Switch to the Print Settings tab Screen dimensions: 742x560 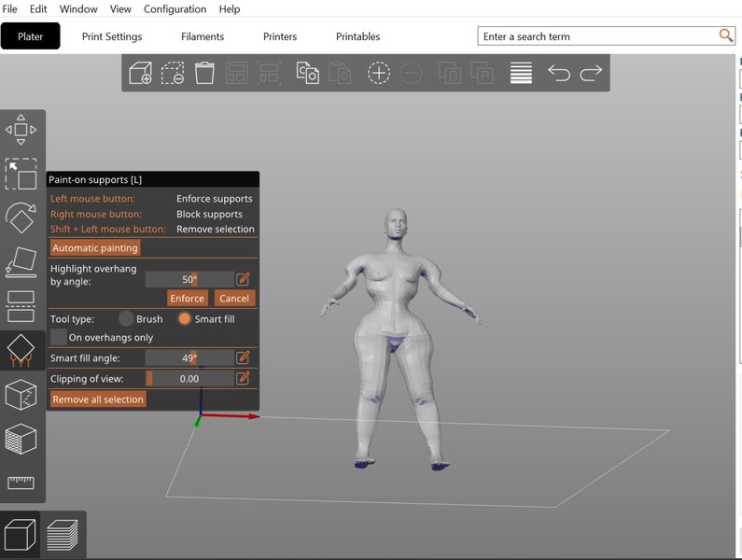point(112,36)
